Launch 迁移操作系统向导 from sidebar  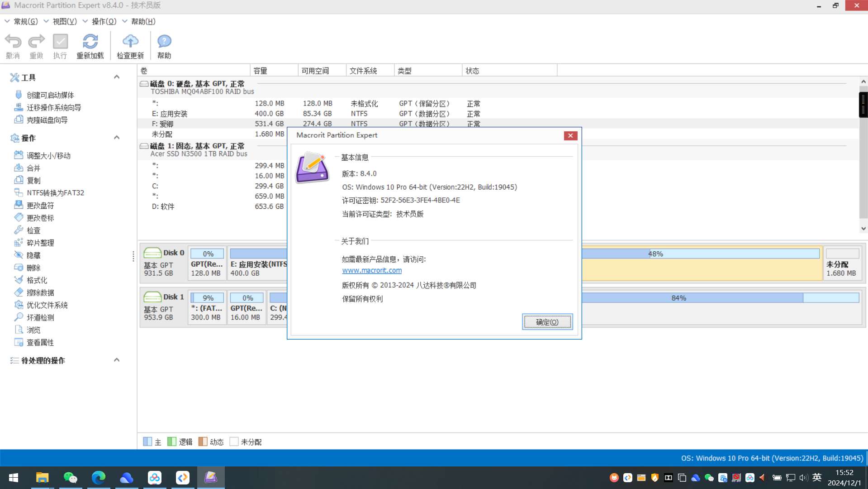[47, 107]
